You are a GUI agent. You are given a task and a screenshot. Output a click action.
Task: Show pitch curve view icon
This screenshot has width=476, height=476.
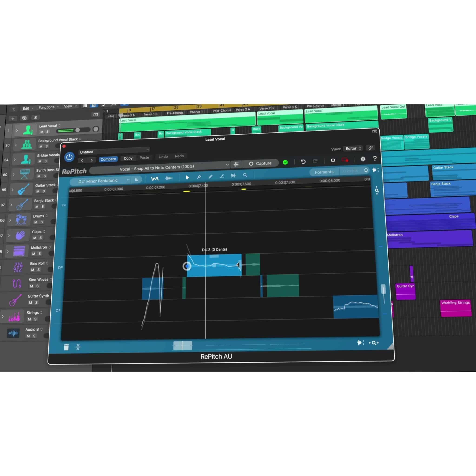[x=155, y=179]
